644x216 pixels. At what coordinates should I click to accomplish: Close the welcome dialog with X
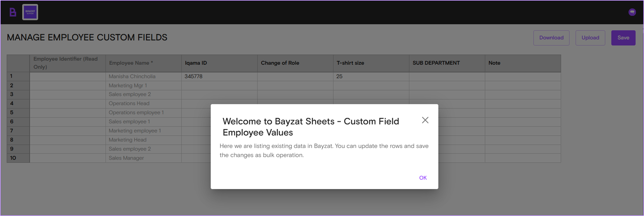coord(425,120)
